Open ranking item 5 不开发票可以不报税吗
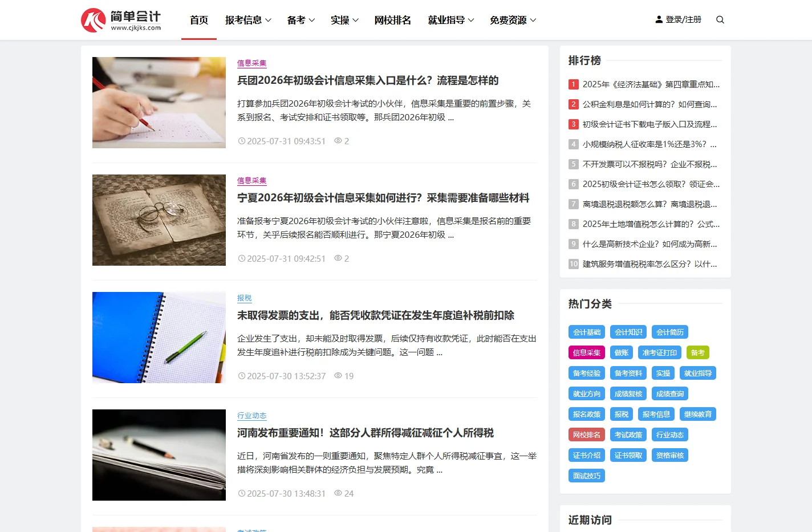Screen dimensions: 812x532 coord(650,164)
